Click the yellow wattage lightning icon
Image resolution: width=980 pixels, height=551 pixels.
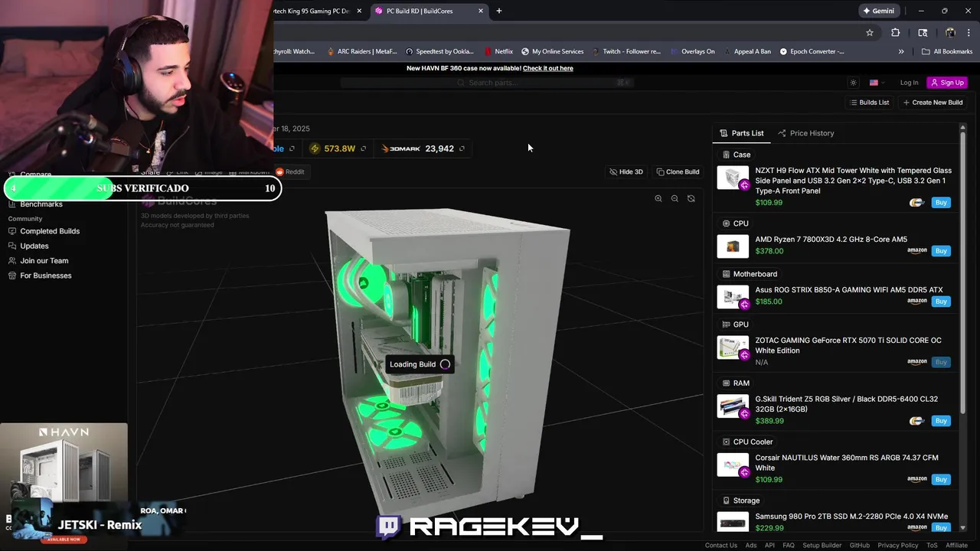point(315,148)
